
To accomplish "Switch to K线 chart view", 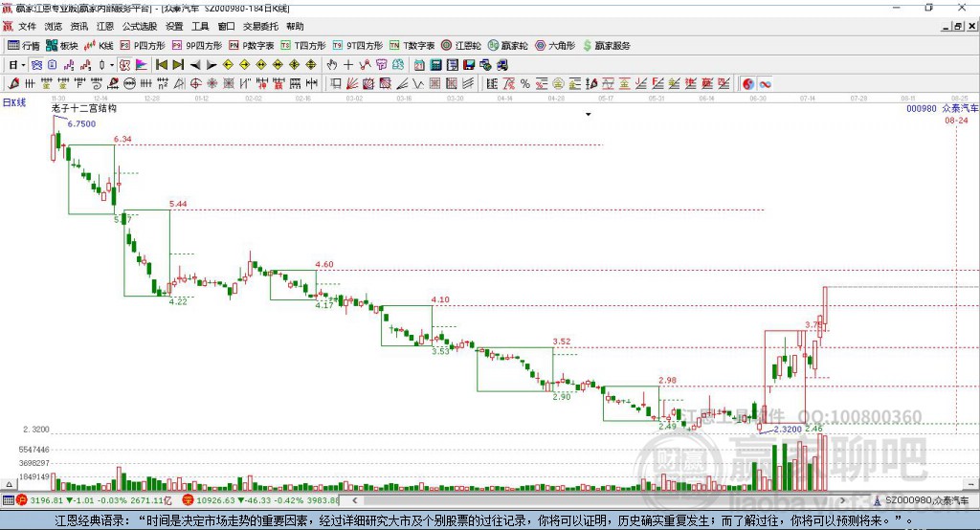I will click(x=99, y=46).
